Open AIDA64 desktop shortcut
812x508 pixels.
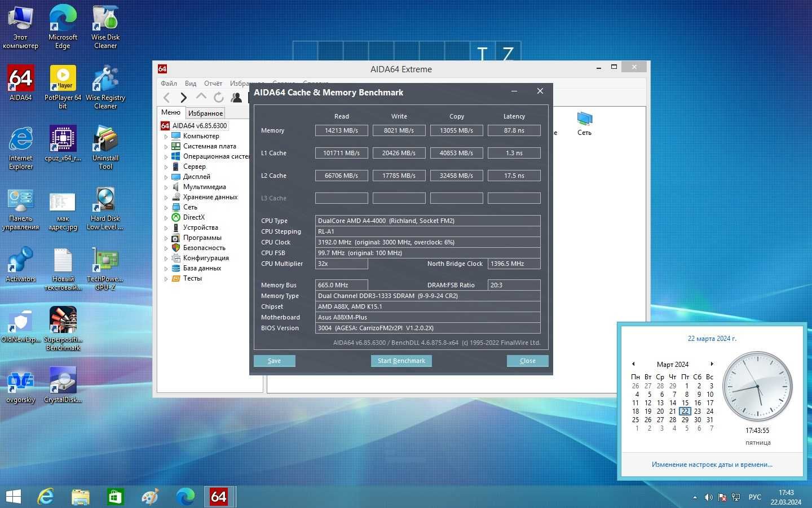click(x=21, y=83)
